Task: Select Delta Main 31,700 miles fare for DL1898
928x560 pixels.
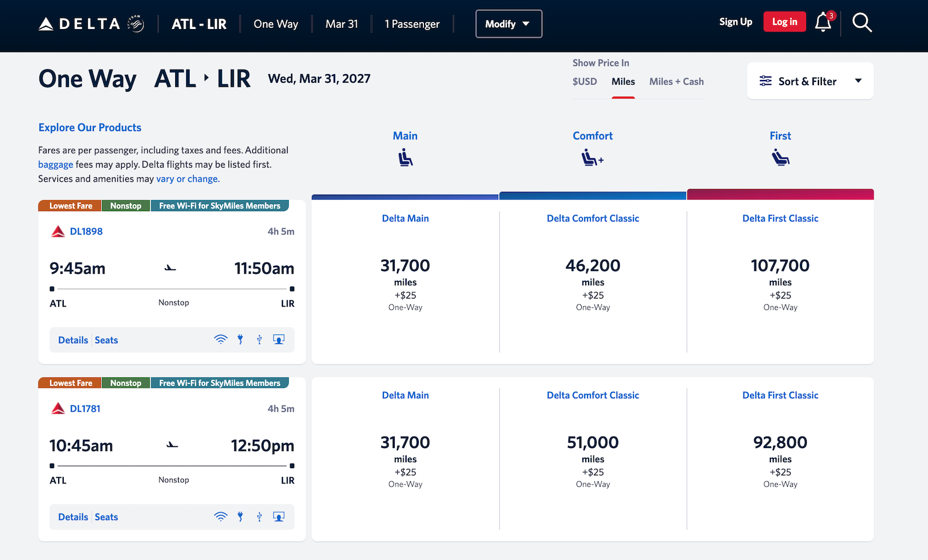Action: 405,282
